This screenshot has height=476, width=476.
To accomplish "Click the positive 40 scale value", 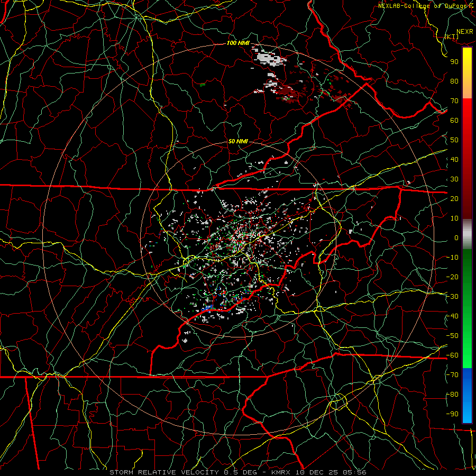I will (x=454, y=159).
